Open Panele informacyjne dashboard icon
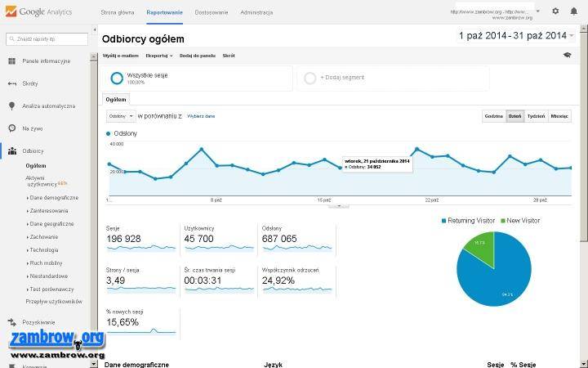Image resolution: width=588 pixels, height=368 pixels. pos(11,61)
